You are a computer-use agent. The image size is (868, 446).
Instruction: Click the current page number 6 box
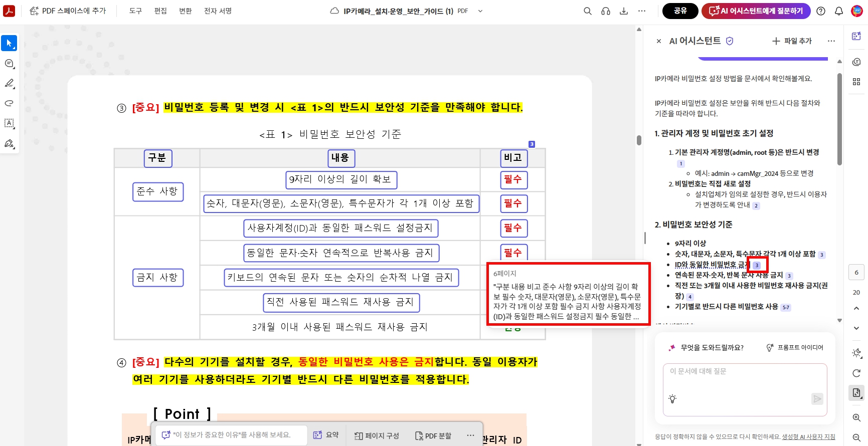coord(856,273)
